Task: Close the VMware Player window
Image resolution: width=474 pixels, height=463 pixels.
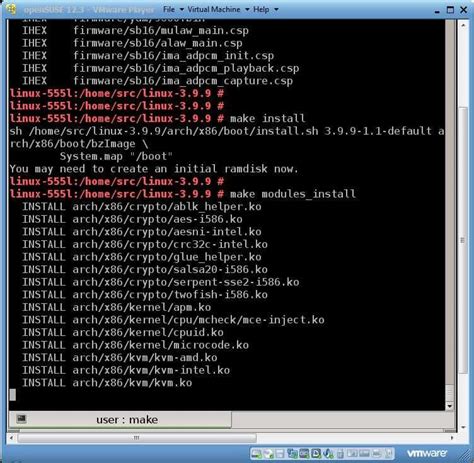Action: [x=463, y=10]
